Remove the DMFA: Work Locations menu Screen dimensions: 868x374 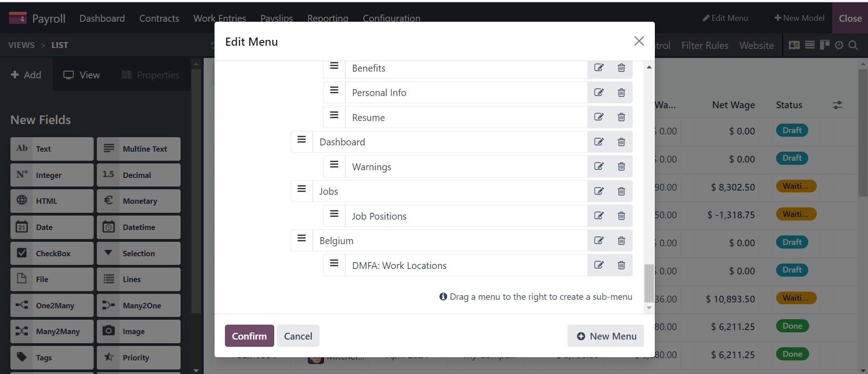pos(621,265)
